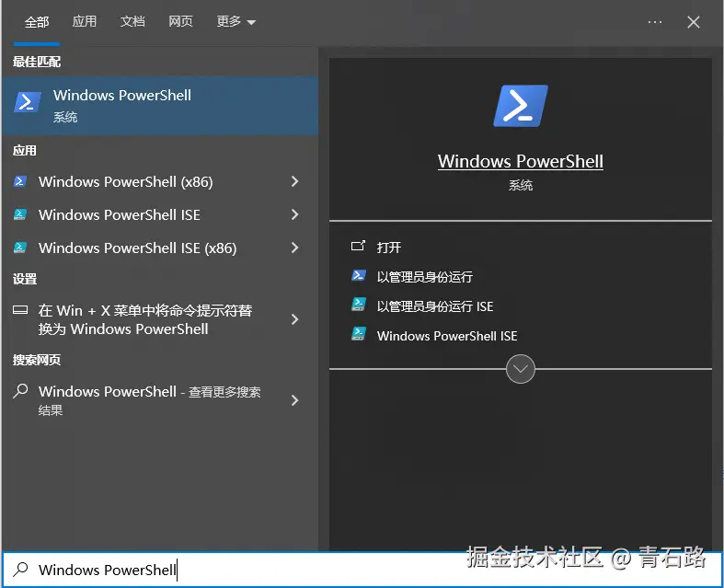Click 以管理员身份运行 ISE

[x=435, y=306]
